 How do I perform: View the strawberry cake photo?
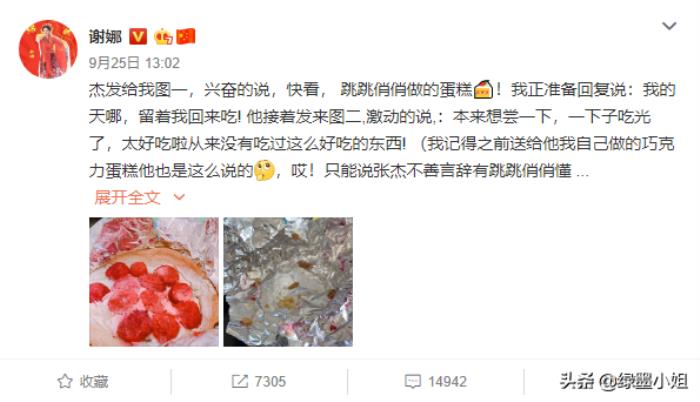(x=154, y=282)
